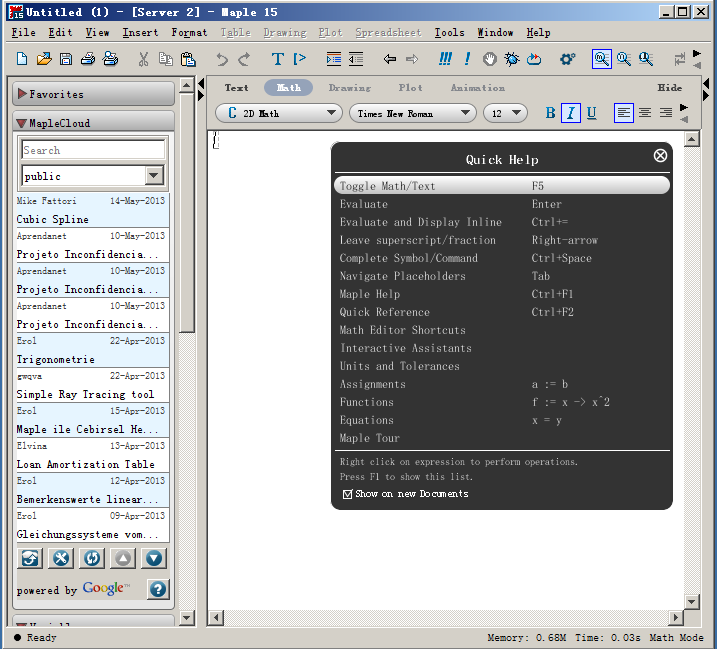Hide the context toolbar
This screenshot has height=649, width=717.
click(669, 87)
